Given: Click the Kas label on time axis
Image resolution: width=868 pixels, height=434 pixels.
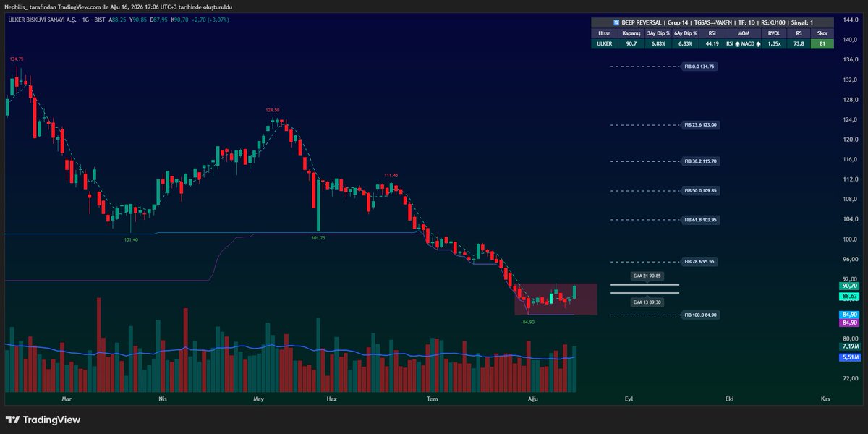Looking at the screenshot, I should point(825,399).
